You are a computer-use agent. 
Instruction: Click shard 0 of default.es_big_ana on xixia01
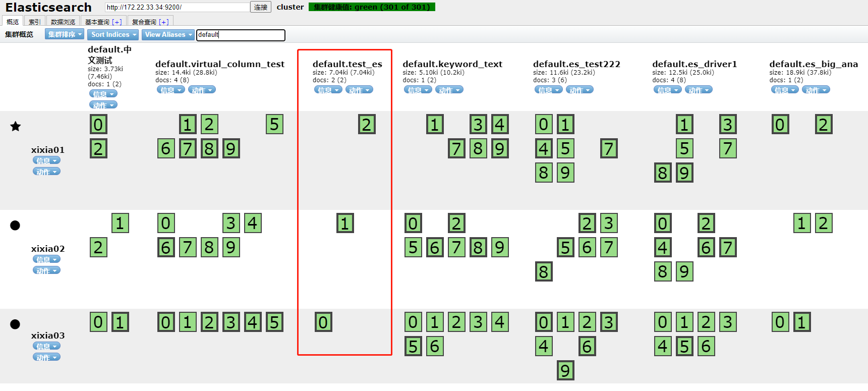[x=780, y=125]
